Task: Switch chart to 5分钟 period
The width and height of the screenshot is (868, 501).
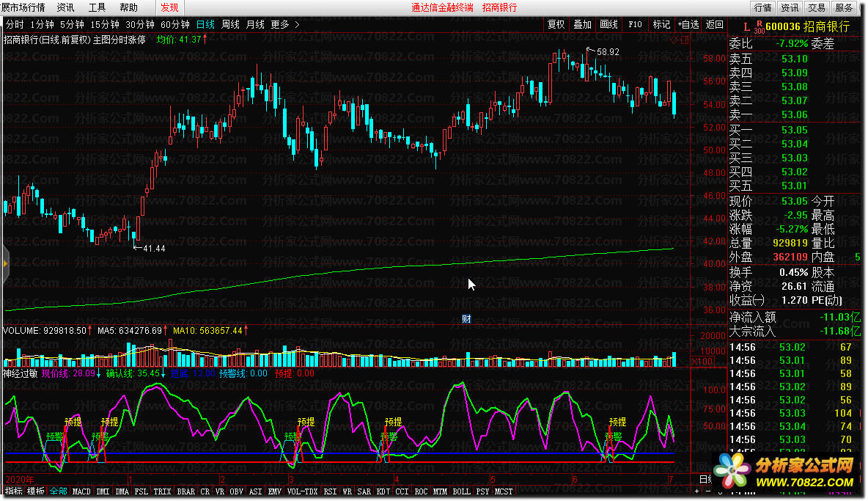Action: tap(72, 24)
